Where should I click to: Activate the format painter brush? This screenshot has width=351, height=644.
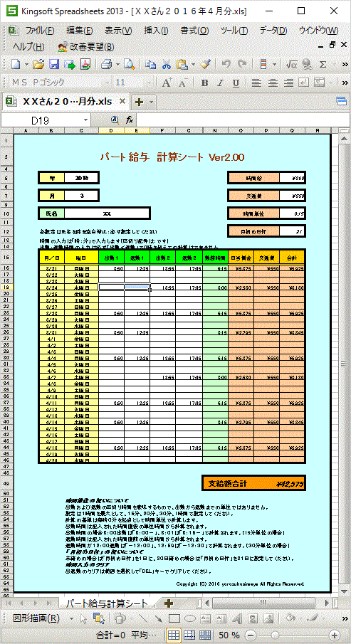(205, 64)
